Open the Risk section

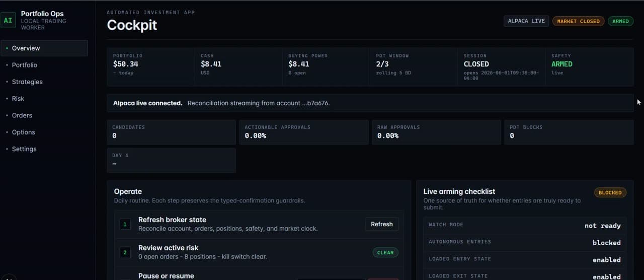click(x=44, y=99)
